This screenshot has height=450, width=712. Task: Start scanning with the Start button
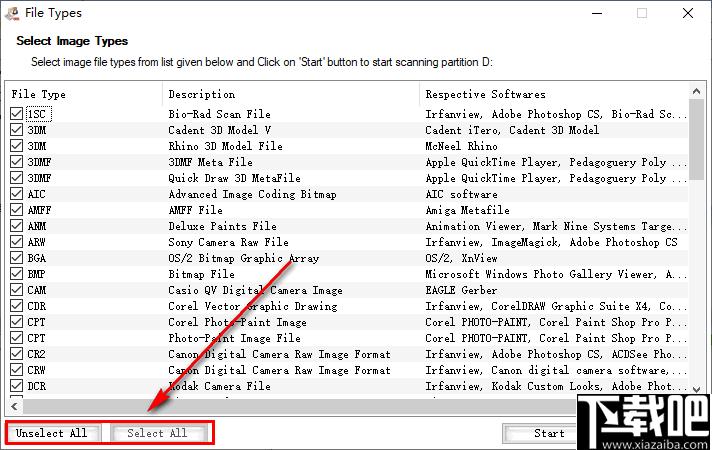(x=539, y=434)
